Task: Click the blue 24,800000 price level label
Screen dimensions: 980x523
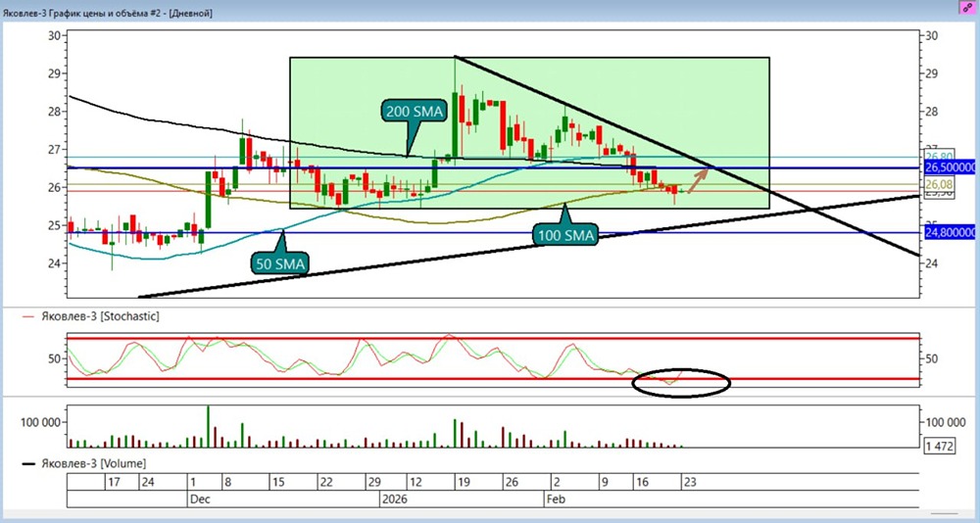Action: pos(950,232)
